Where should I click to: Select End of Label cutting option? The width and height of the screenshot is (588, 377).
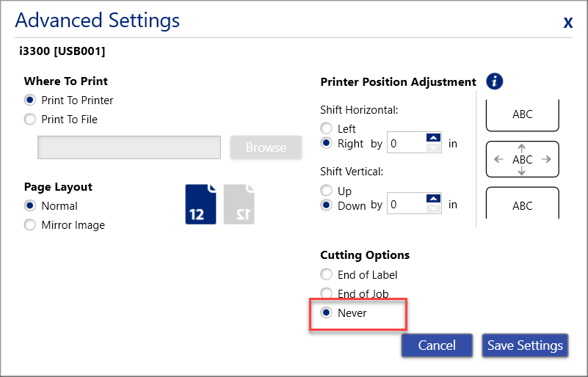(327, 275)
